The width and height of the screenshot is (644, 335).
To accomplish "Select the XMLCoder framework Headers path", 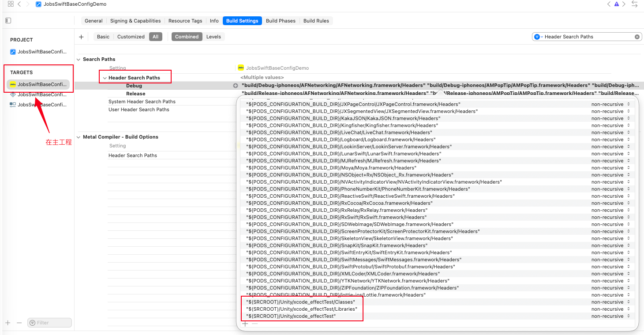I will click(342, 274).
